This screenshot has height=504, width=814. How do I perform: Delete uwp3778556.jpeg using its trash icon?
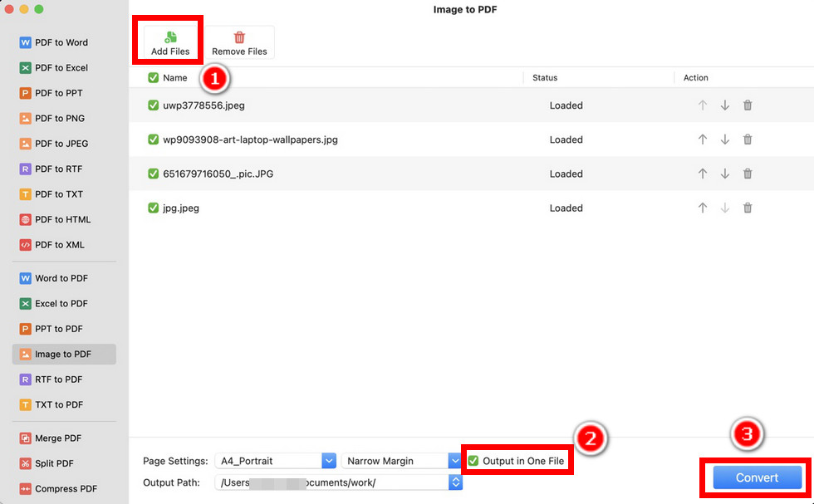[x=747, y=105]
